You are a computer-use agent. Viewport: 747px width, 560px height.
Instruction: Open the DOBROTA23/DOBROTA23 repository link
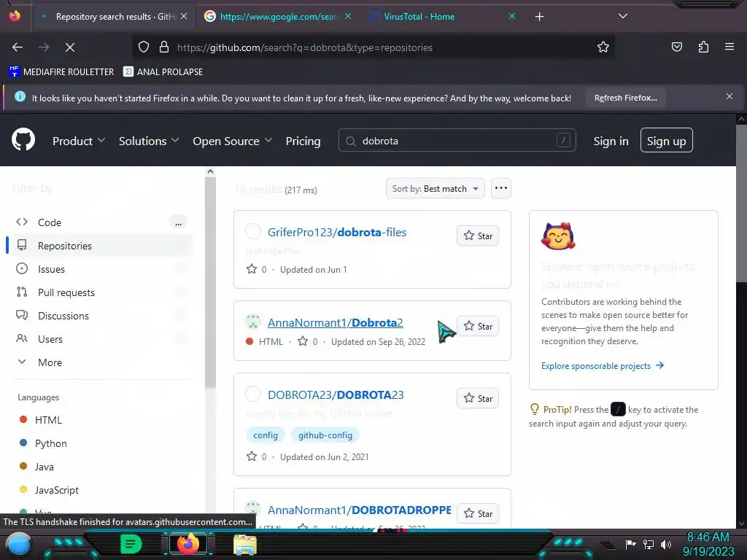tap(336, 394)
